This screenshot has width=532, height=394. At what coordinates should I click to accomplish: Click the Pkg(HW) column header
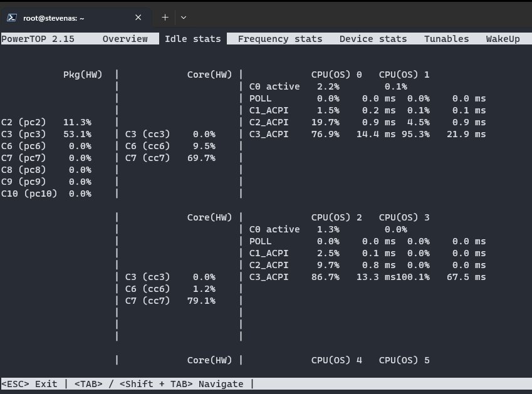[x=83, y=75]
